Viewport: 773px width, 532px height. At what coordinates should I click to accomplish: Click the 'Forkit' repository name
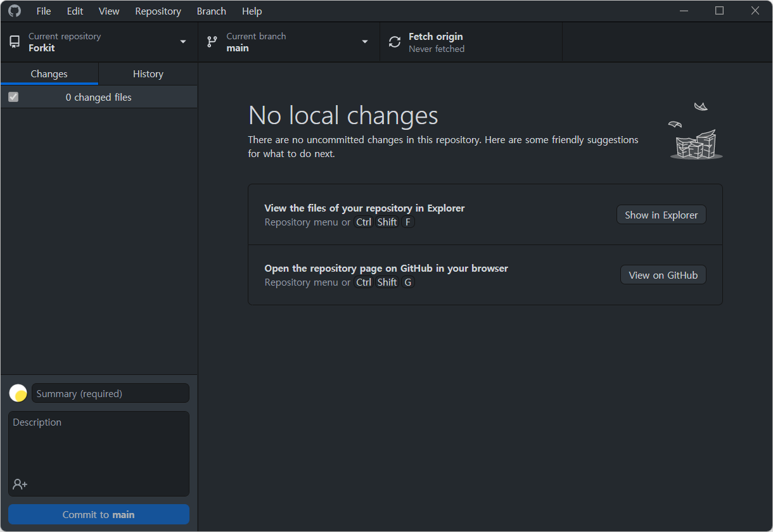tap(42, 48)
